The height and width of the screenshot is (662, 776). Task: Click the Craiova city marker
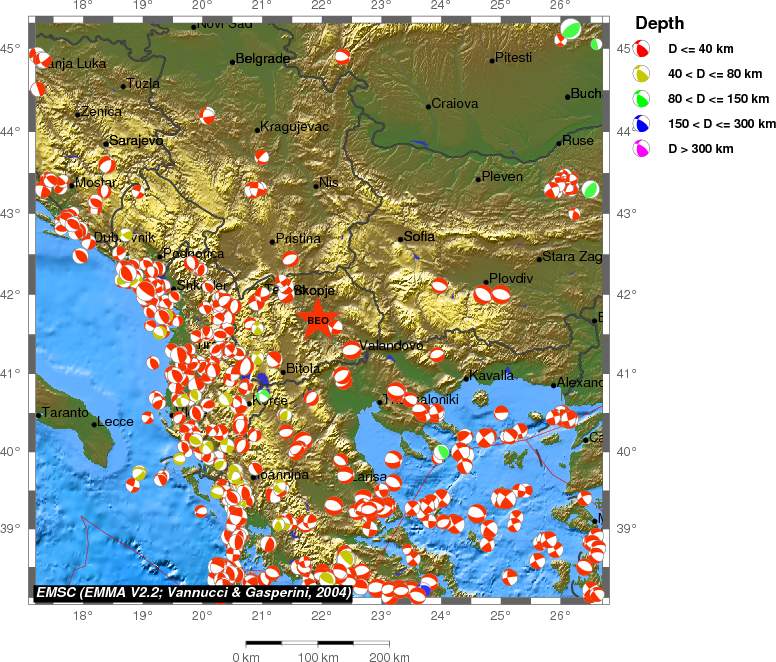pos(429,106)
